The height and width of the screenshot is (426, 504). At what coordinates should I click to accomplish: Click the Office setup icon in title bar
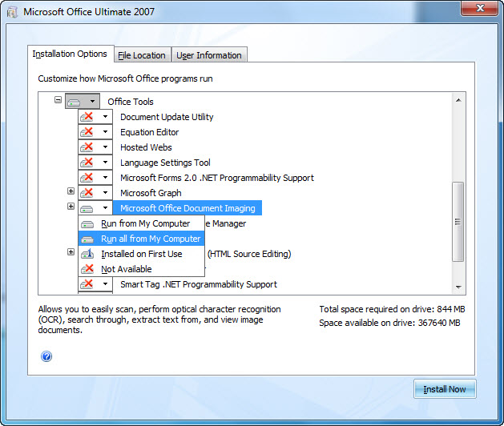[x=13, y=12]
